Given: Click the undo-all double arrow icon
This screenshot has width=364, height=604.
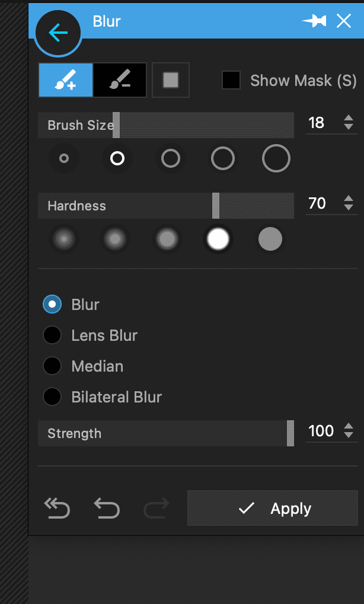Looking at the screenshot, I should pos(57,508).
